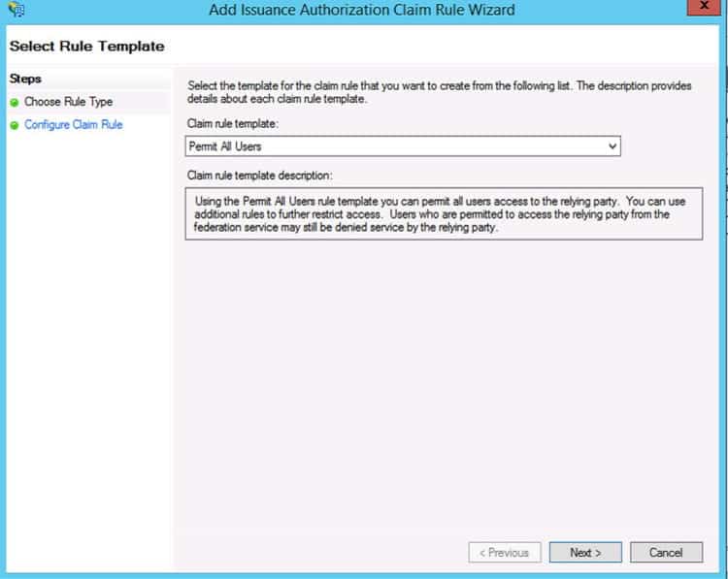Click the disabled Previous button
Image resolution: width=728 pixels, height=579 pixels.
[x=505, y=553]
